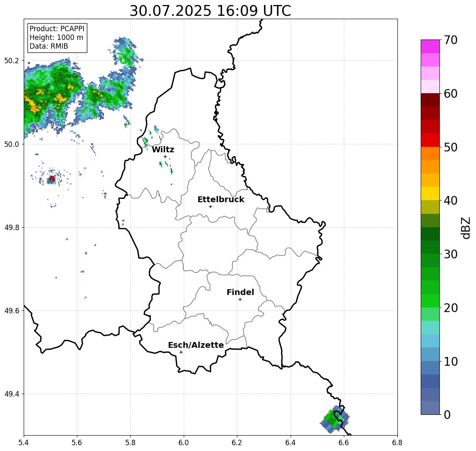476x451 pixels.
Task: Click the 50 tick label on the colorbar
Action: pyautogui.click(x=451, y=147)
